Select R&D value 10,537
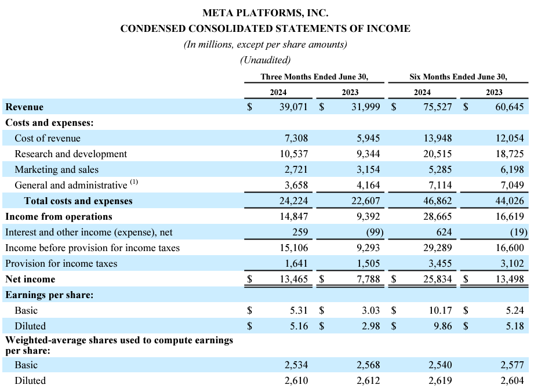Viewport: 534px width, 392px height. [294, 154]
